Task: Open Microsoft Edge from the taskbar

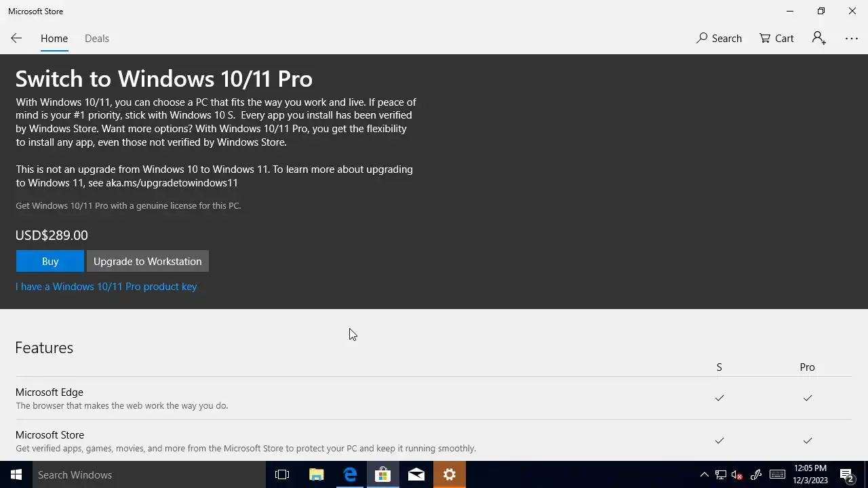Action: tap(350, 474)
